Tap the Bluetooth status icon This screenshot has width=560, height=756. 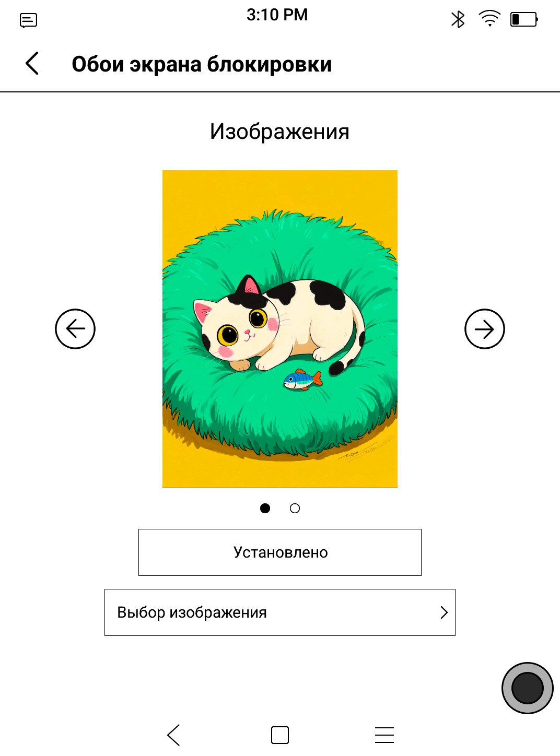click(458, 20)
